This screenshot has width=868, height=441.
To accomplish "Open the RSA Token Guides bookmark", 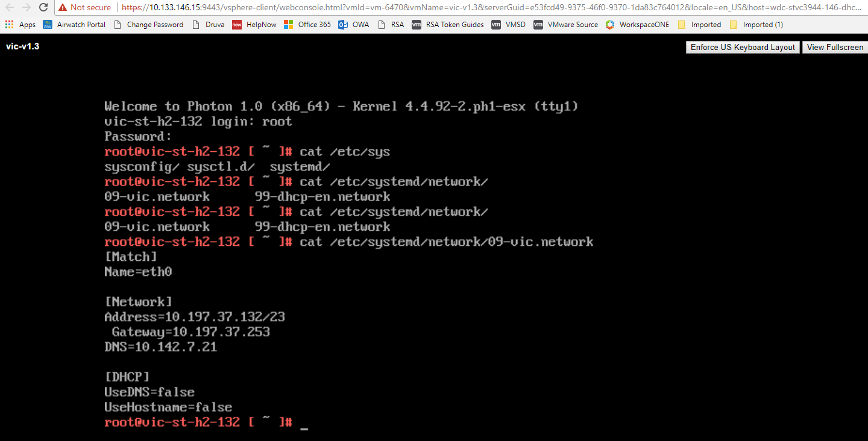I will pyautogui.click(x=448, y=25).
